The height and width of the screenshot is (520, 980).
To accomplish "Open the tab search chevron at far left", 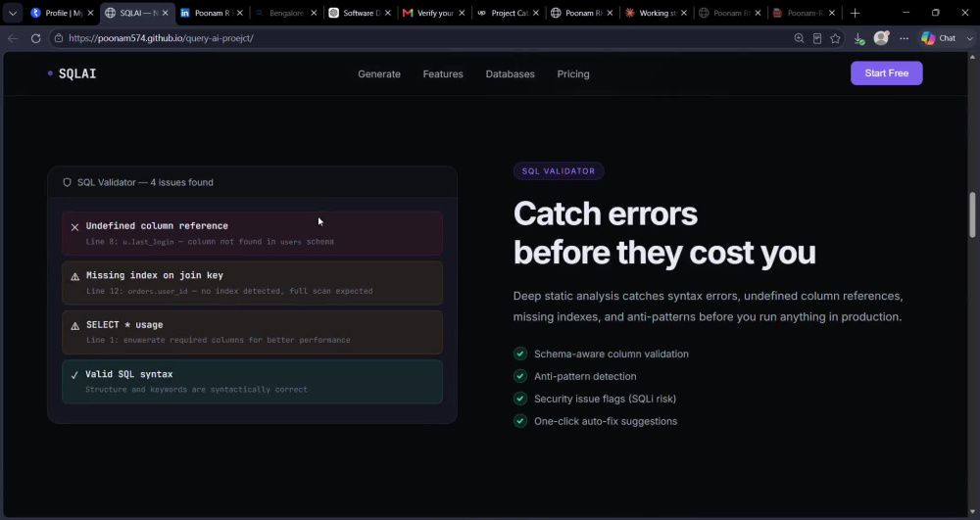I will coord(13,13).
